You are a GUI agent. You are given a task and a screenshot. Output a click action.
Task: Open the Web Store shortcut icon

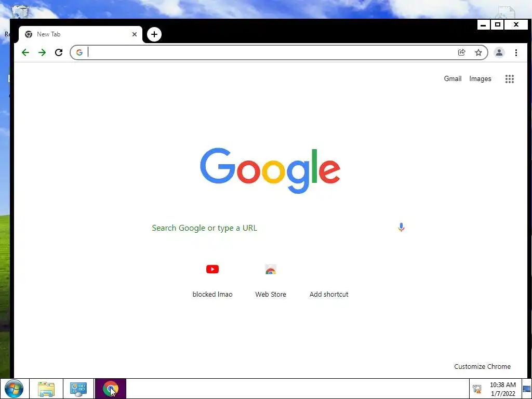[271, 270]
